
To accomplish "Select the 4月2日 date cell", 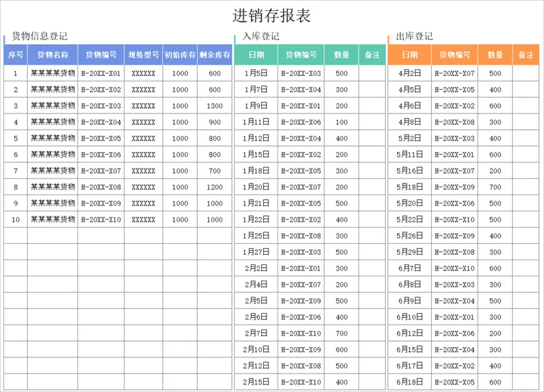I will (410, 73).
